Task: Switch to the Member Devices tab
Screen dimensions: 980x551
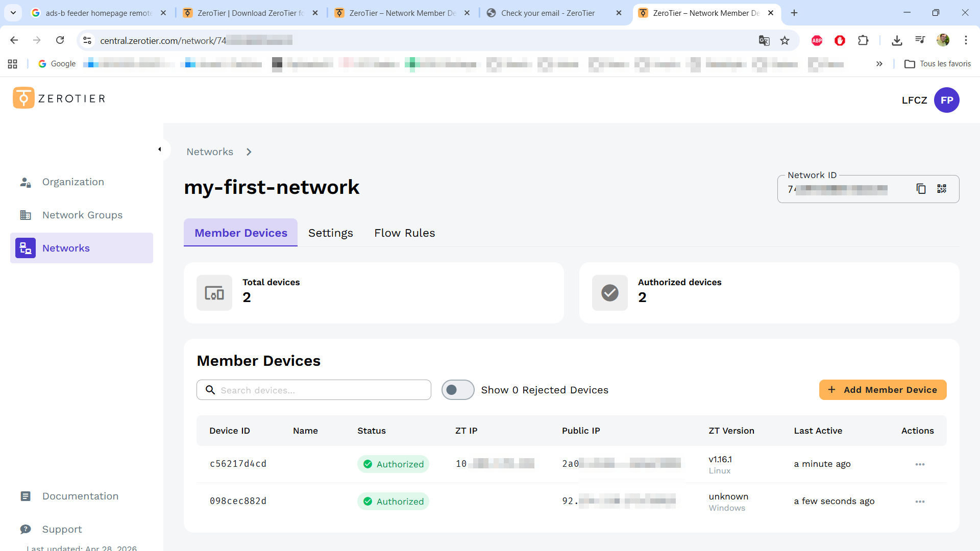Action: click(241, 233)
